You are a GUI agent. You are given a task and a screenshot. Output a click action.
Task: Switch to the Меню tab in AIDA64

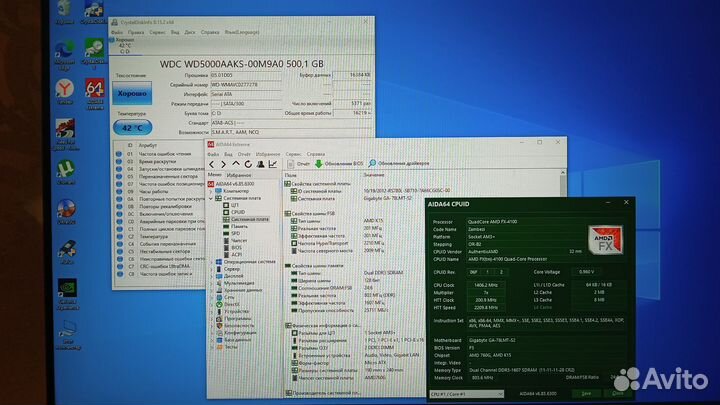click(214, 175)
